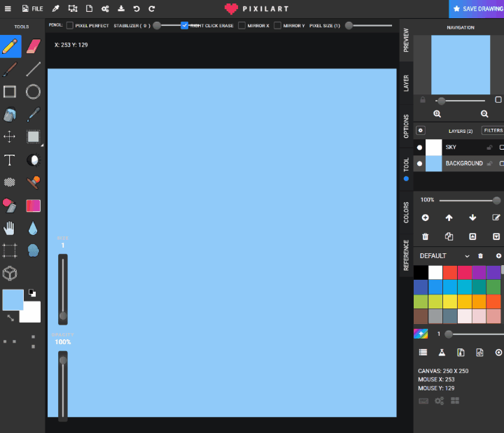The height and width of the screenshot is (433, 504).
Task: Pick the yellow color swatch in palette
Action: click(x=450, y=301)
